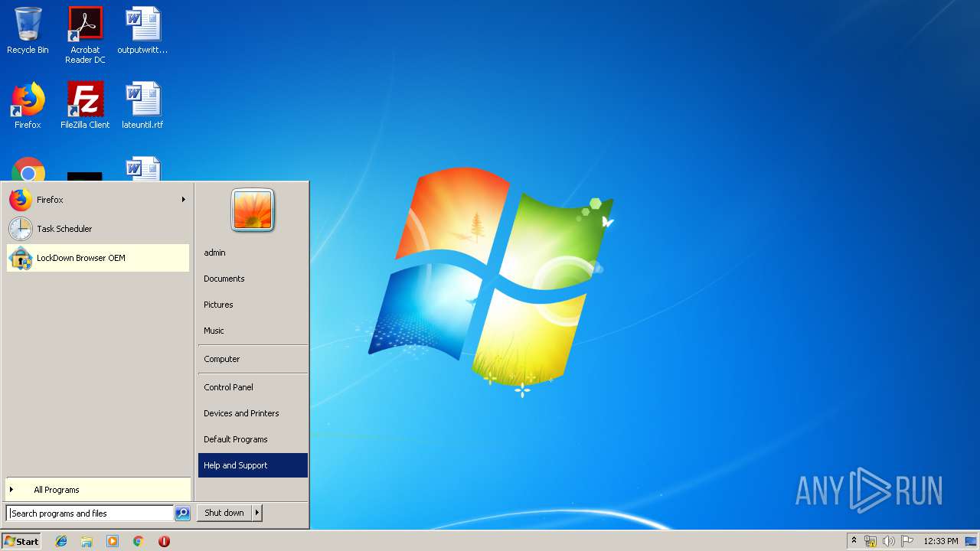Viewport: 980px width, 551px height.
Task: Click the 12:33 PM taskbar clock
Action: coord(941,541)
